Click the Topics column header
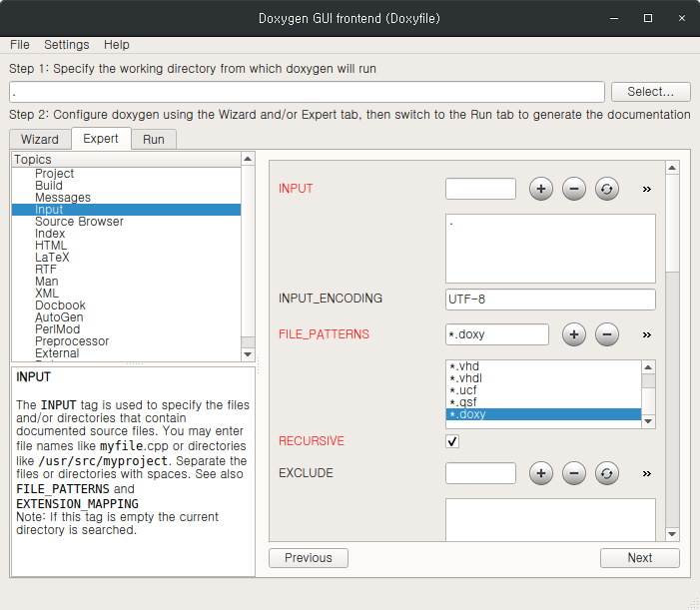 [x=127, y=160]
